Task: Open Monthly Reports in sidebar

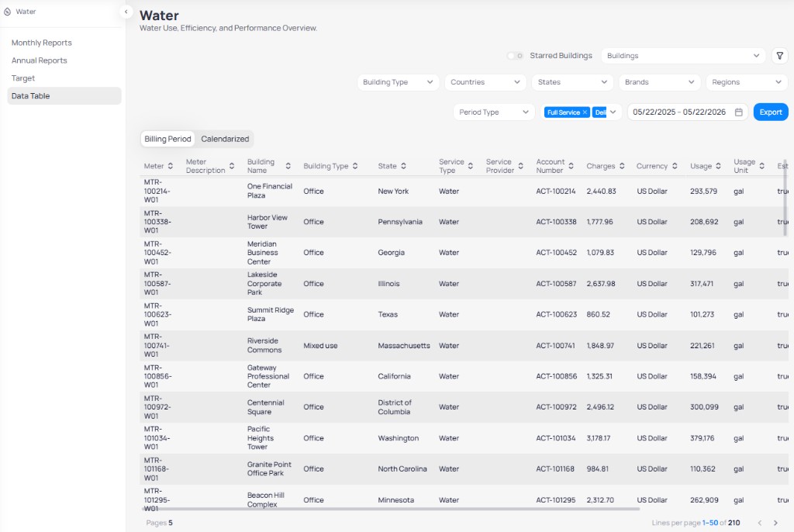Action: pos(42,43)
